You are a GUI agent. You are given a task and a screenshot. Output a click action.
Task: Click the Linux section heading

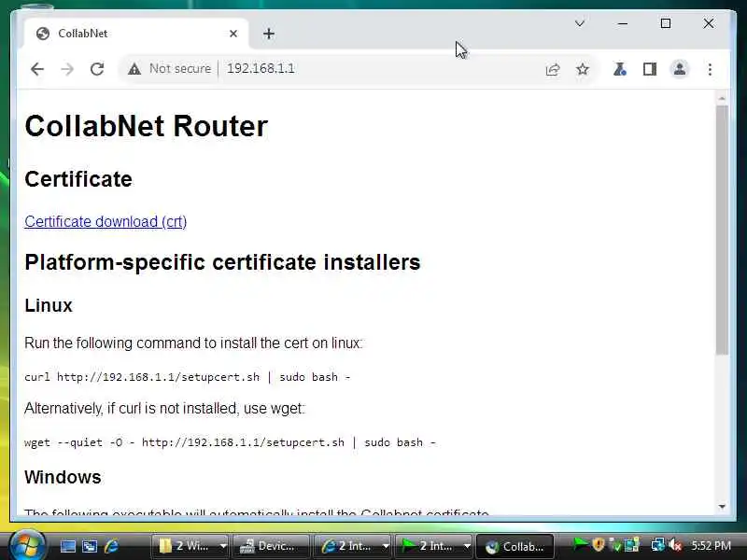point(49,306)
